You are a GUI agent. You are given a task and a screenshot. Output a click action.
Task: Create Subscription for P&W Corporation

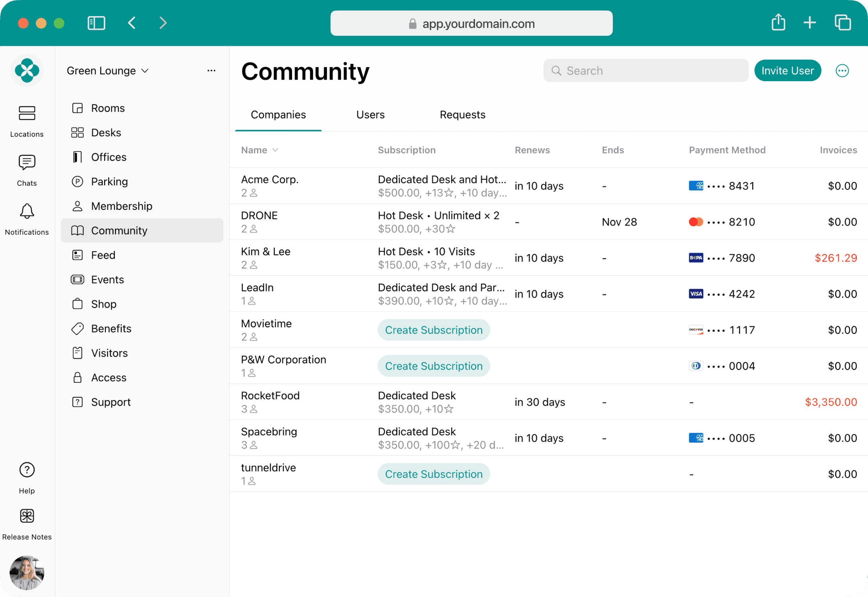pos(434,366)
